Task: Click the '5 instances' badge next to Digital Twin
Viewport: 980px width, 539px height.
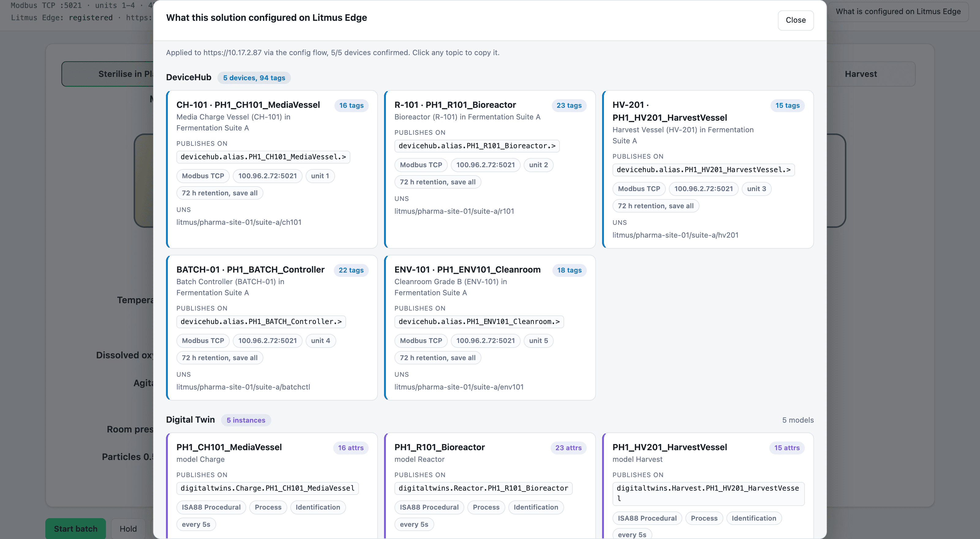Action: click(x=246, y=420)
